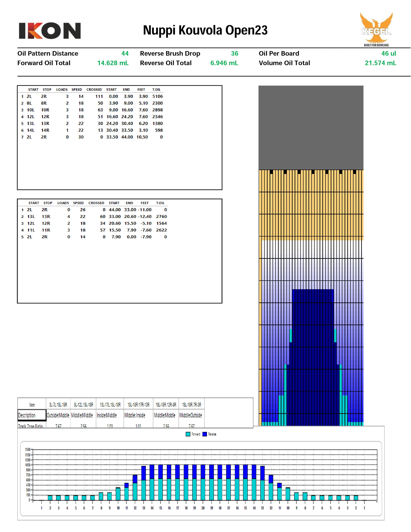Click the 14R stop cell in forward table
411x532 pixels.
45,130
